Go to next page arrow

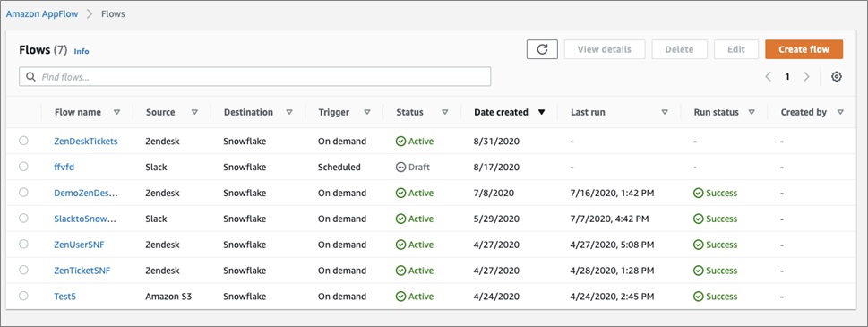coord(806,77)
